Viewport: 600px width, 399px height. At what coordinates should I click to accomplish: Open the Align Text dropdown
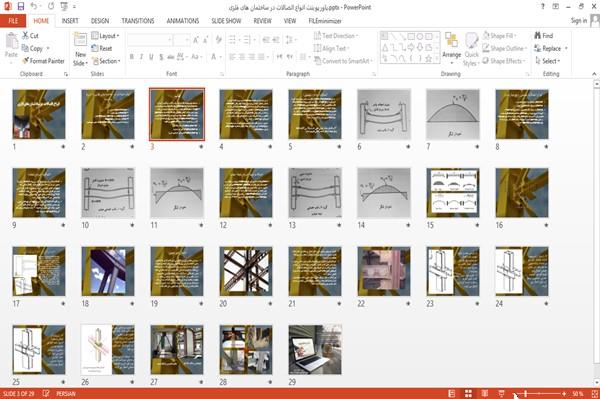tap(331, 48)
